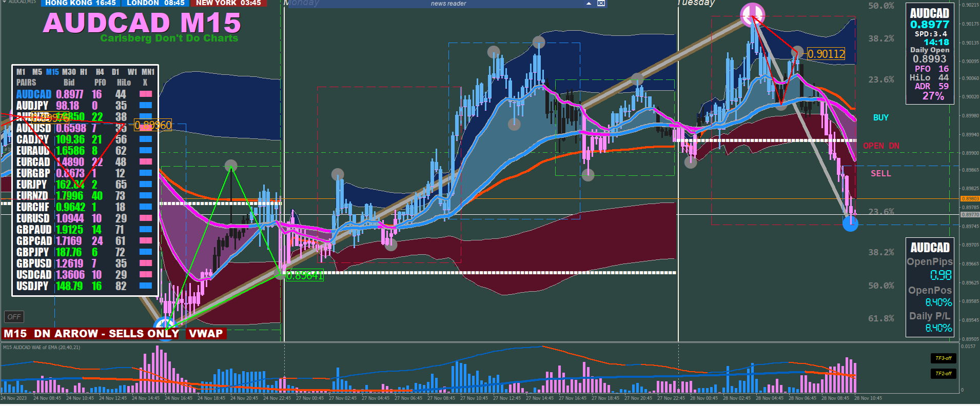Toggle the TF2-off button
This screenshot has height=406, width=980.
(943, 374)
